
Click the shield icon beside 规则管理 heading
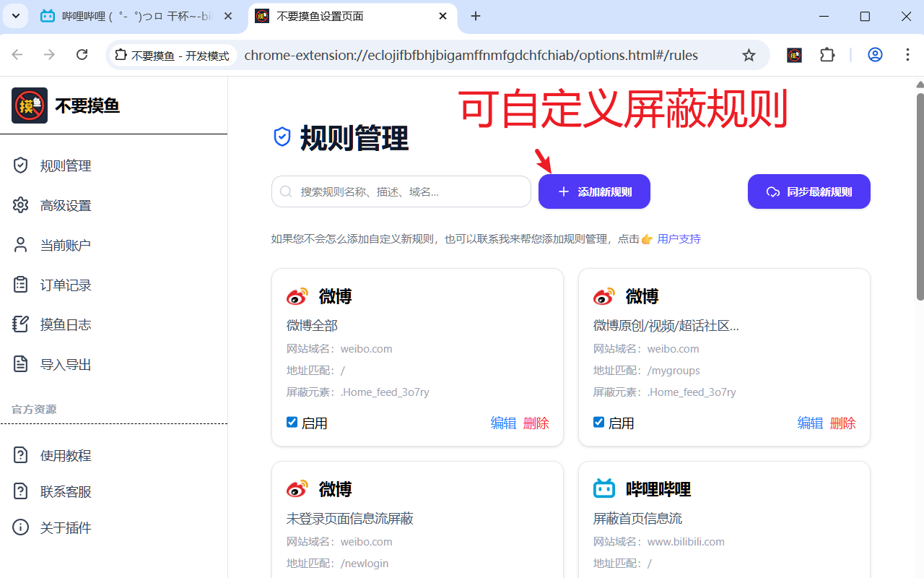pyautogui.click(x=282, y=137)
